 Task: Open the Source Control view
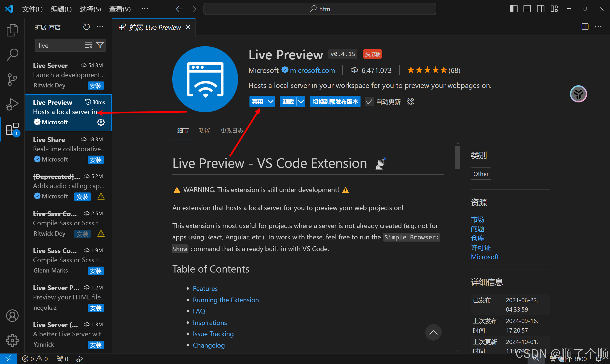pyautogui.click(x=12, y=80)
